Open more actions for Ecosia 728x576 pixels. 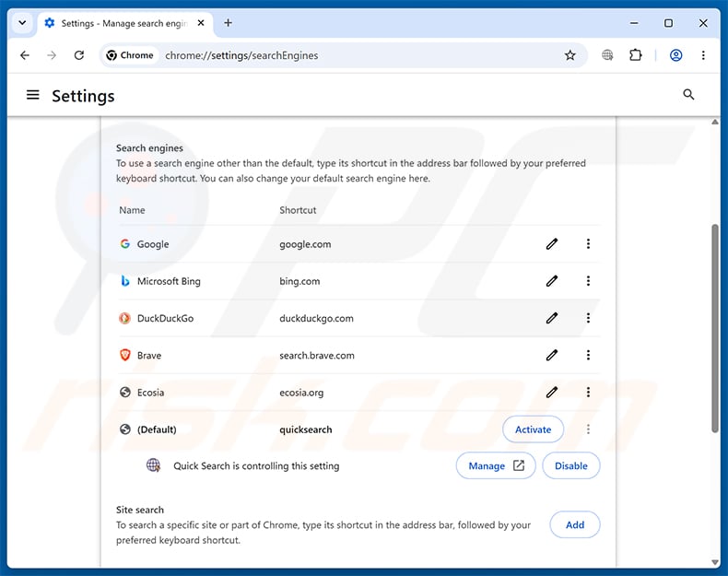[588, 393]
